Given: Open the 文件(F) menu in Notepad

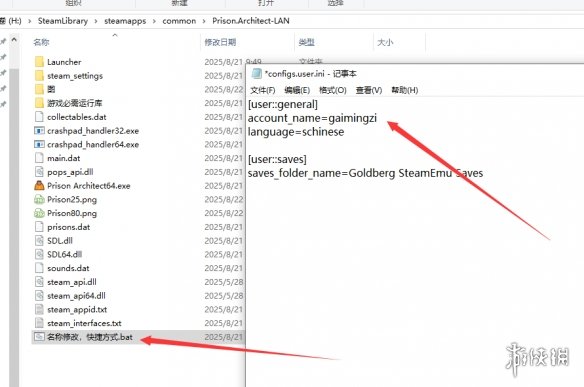Looking at the screenshot, I should point(263,90).
